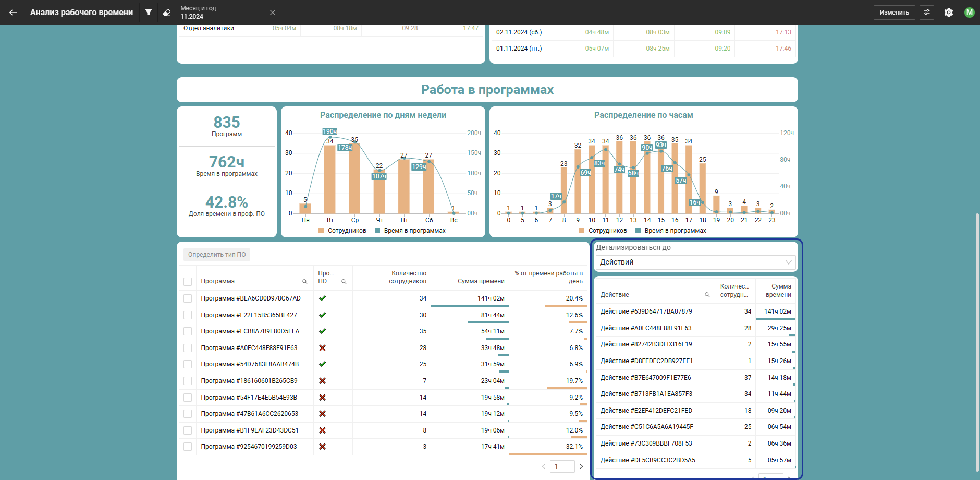Viewport: 980px width, 480px height.
Task: Select the row Действие #B7E647009F1E77E6
Action: (695, 378)
